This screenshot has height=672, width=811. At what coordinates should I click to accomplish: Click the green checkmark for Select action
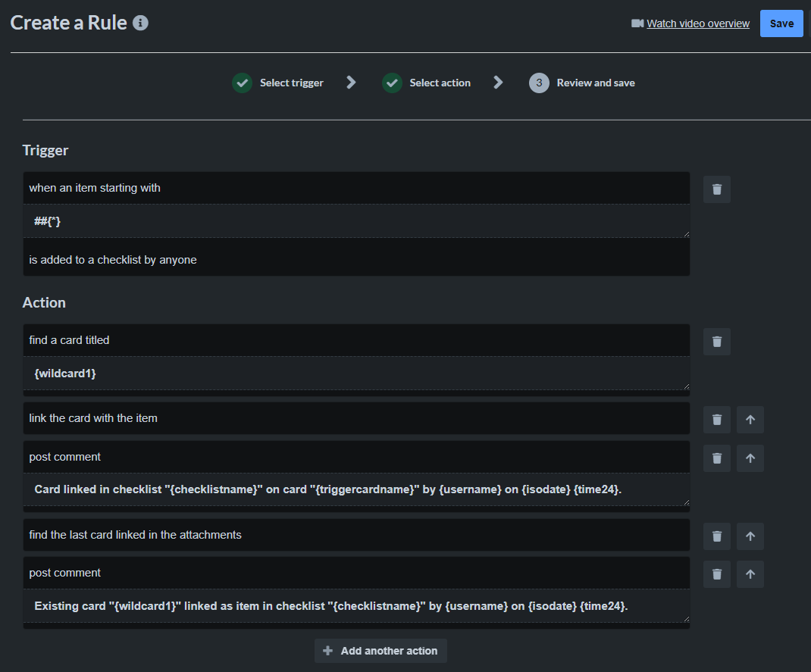[392, 83]
